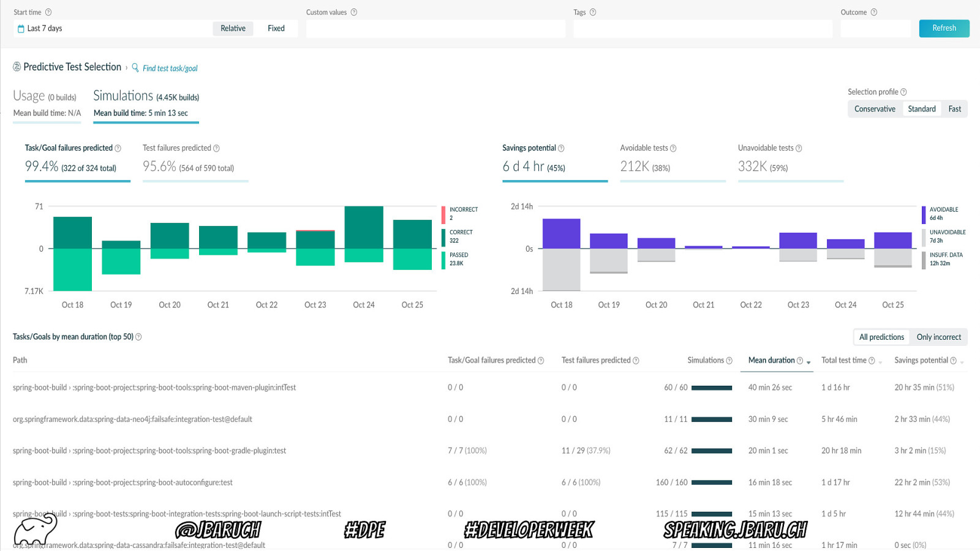
Task: Show Only incorrect predictions
Action: point(938,337)
